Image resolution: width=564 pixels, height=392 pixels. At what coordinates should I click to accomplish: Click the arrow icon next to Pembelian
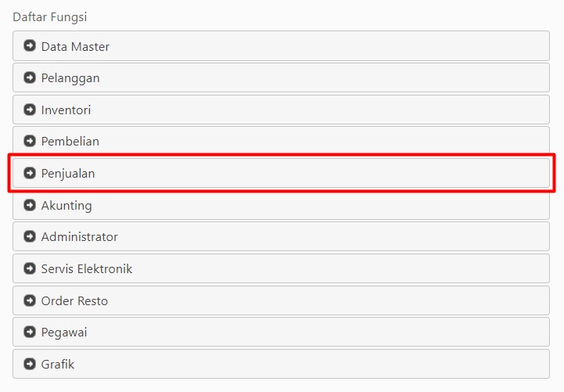click(x=30, y=141)
